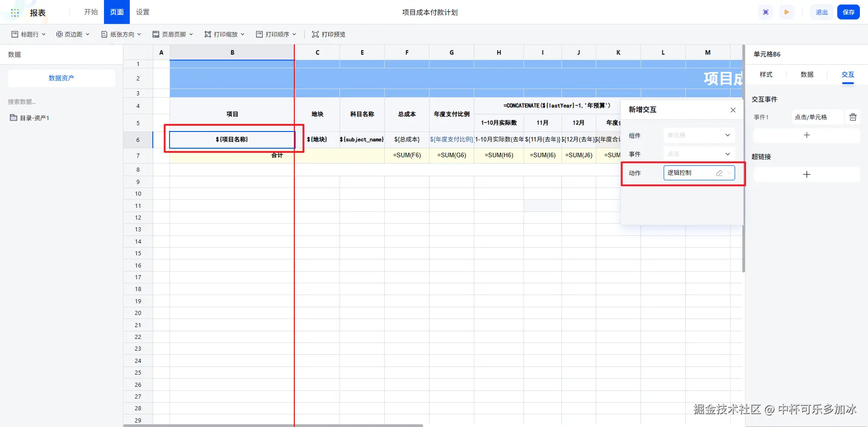Select column header C
Image resolution: width=868 pixels, height=427 pixels.
tap(317, 52)
